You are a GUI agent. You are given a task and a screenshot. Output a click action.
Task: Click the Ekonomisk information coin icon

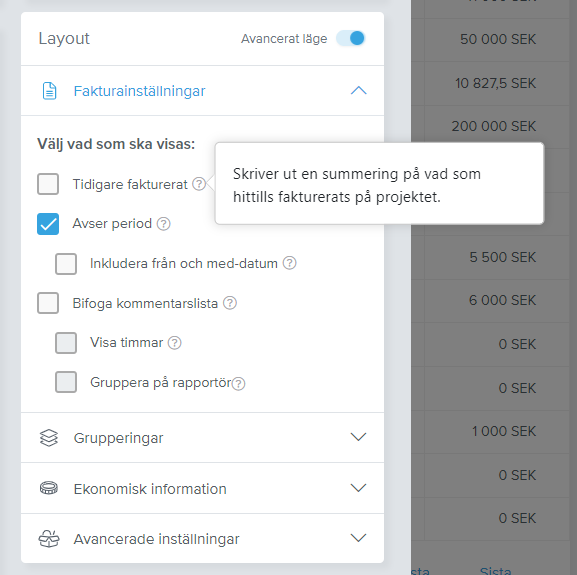click(x=49, y=488)
